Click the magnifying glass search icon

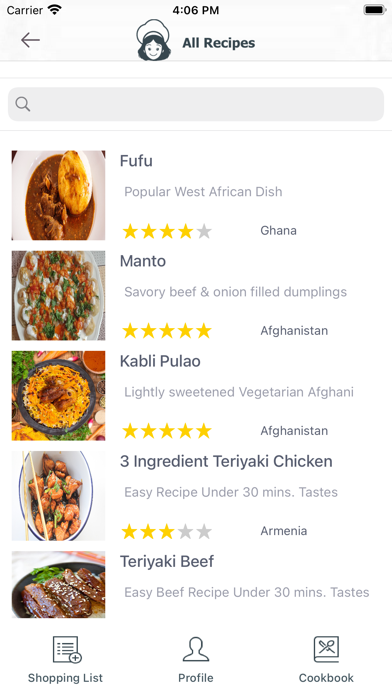tap(23, 104)
